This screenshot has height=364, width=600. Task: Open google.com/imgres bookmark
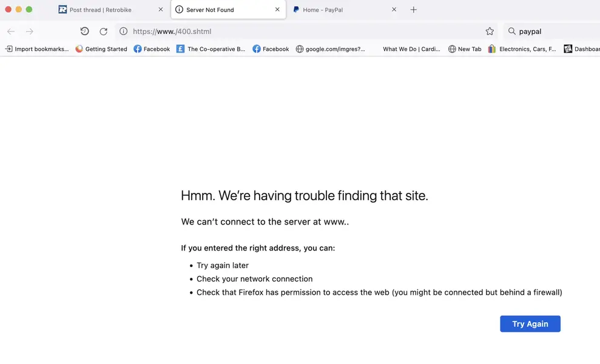pos(331,49)
